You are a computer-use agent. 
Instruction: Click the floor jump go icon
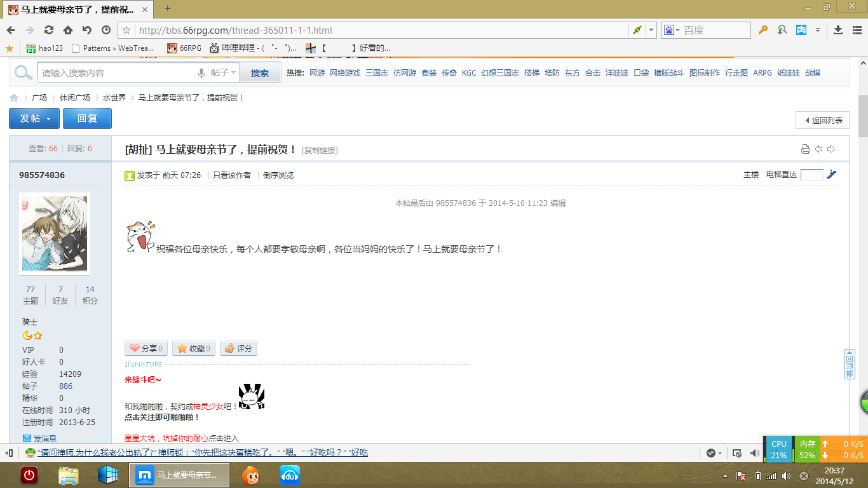pos(832,175)
